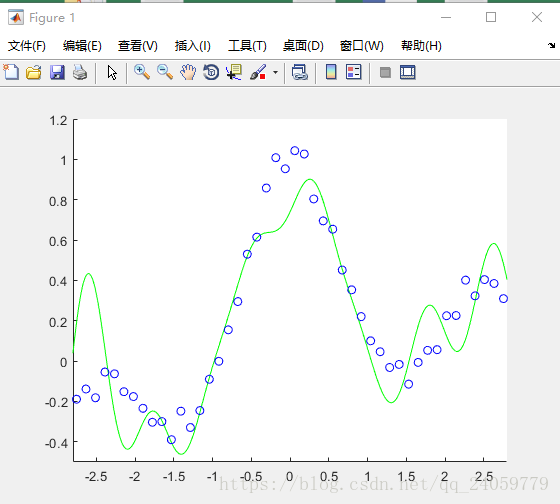Click the y-axis label -0.4
This screenshot has height=504, width=560.
(x=56, y=443)
